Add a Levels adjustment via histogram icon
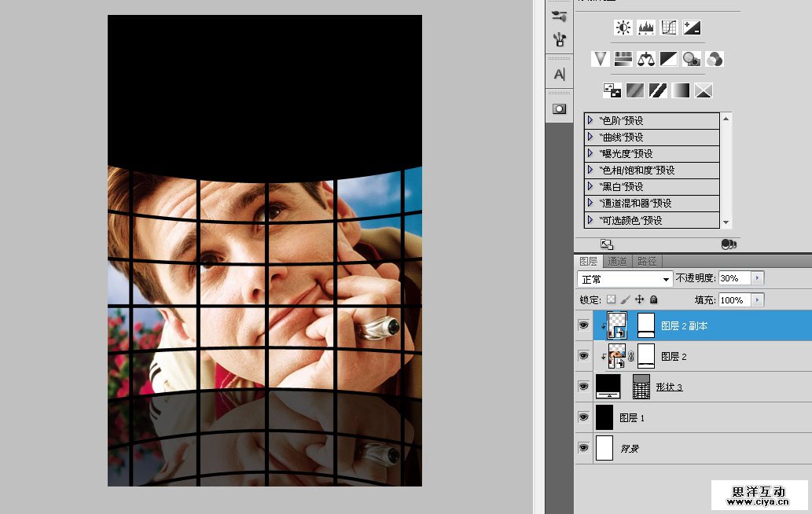This screenshot has height=514, width=812. click(x=646, y=28)
